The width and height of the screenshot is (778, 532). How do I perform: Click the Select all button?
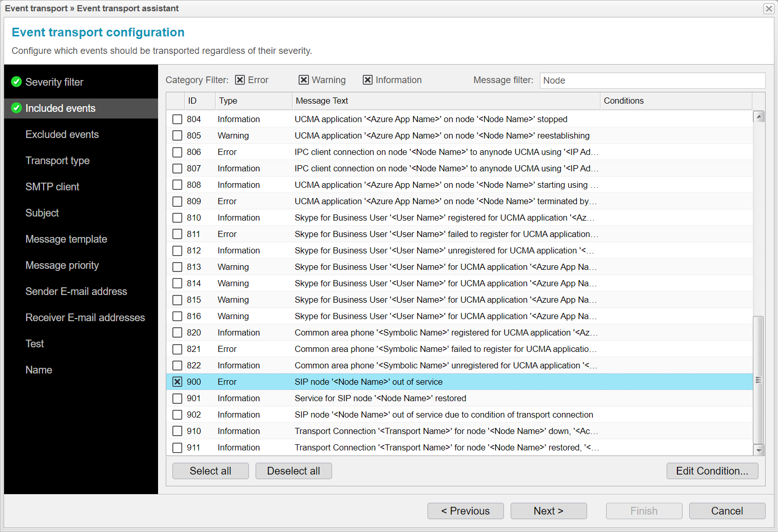pos(210,470)
